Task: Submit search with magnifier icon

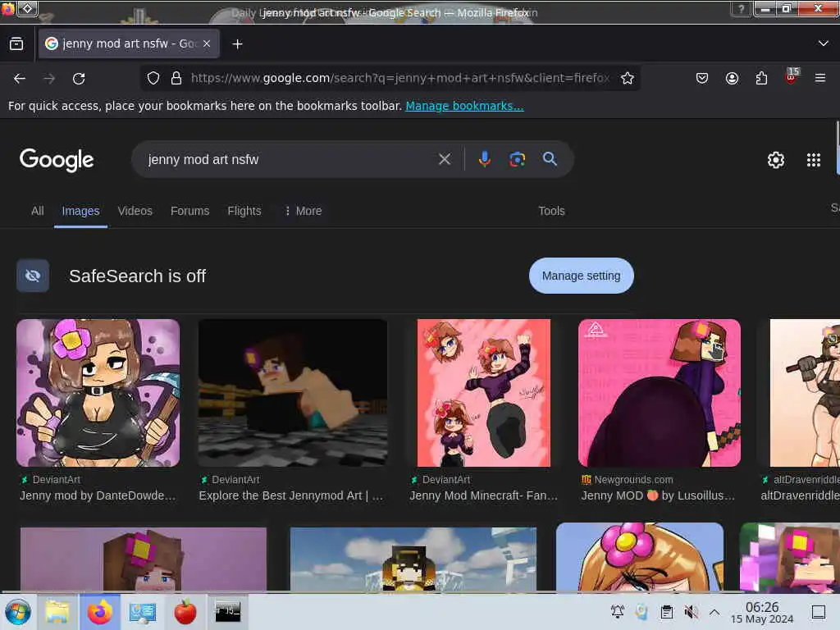Action: tap(550, 159)
